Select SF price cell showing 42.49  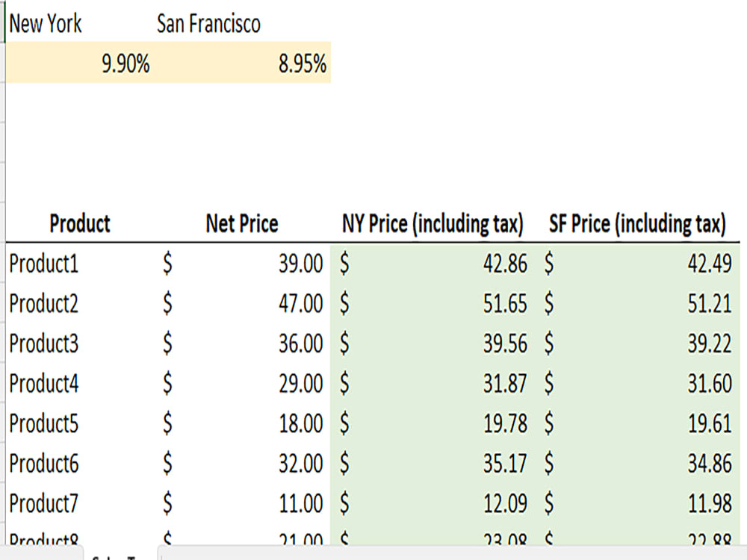point(710,264)
